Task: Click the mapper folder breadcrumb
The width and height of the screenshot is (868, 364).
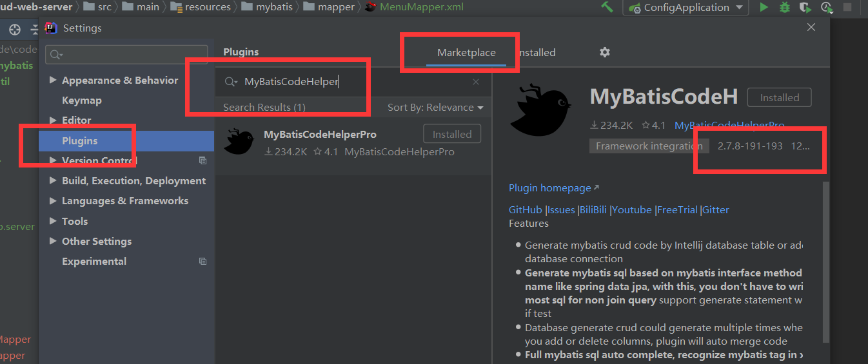Action: point(329,7)
